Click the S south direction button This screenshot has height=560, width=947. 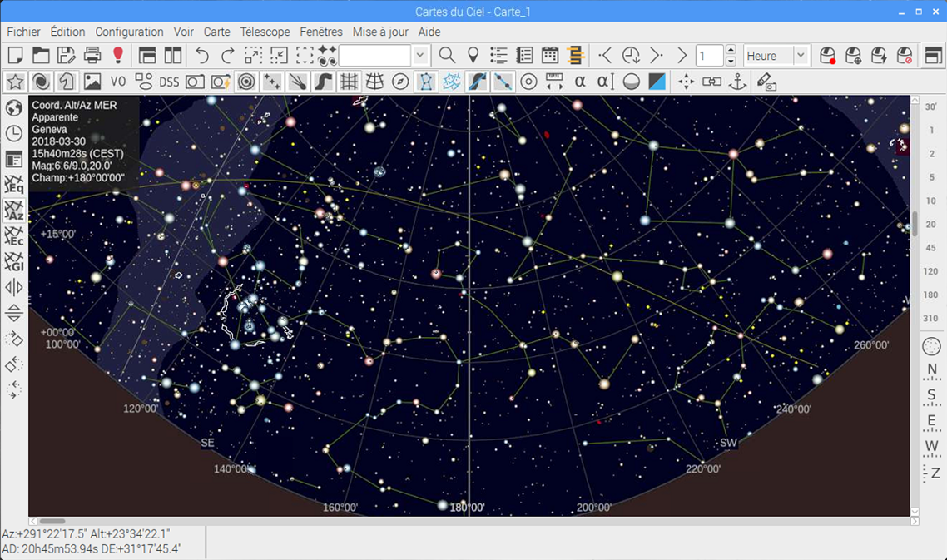pyautogui.click(x=931, y=395)
